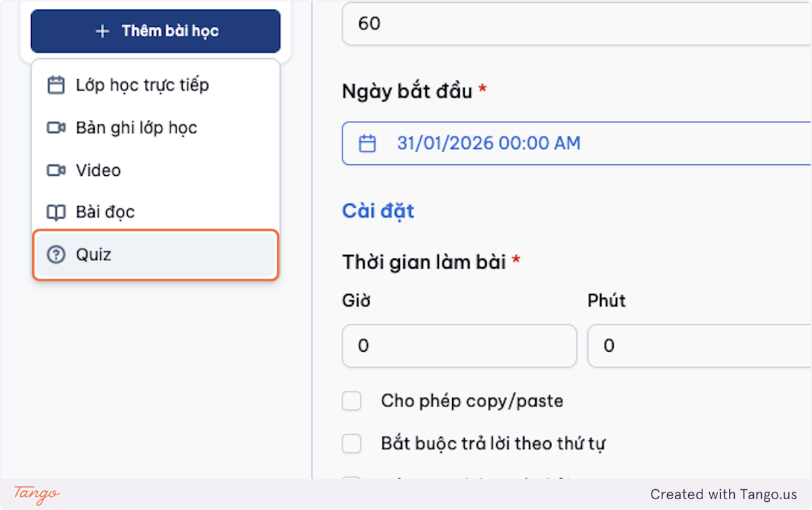812x510 pixels.
Task: Click the open book icon beside Bài đọc
Action: click(x=55, y=213)
